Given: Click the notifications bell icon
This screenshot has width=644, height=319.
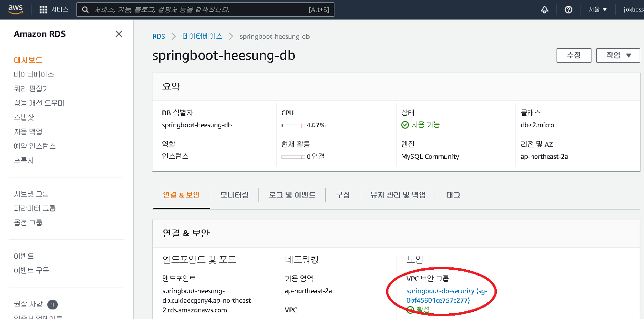Looking at the screenshot, I should click(x=545, y=10).
